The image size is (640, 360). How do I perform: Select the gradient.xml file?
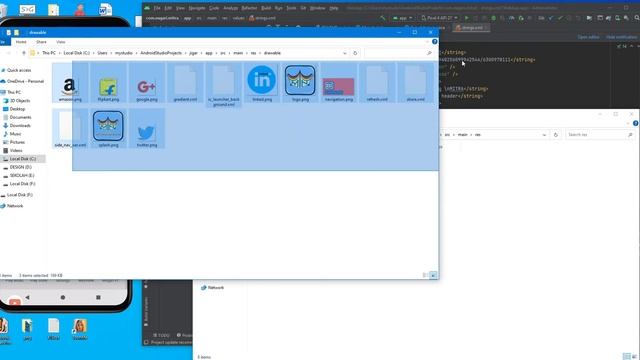[x=185, y=83]
